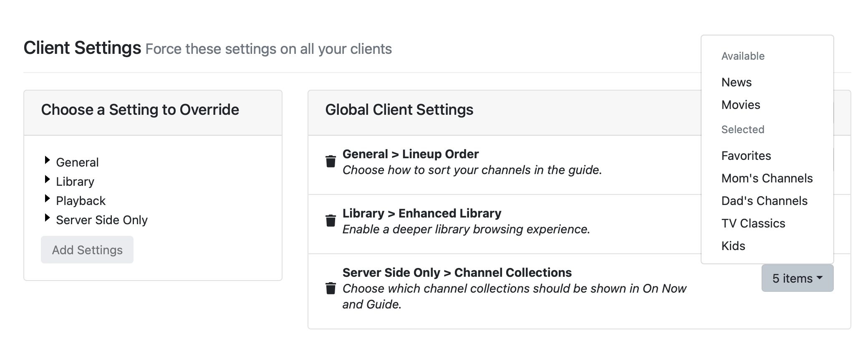The height and width of the screenshot is (349, 868).
Task: Remove the Enhanced Library setting via trash icon
Action: [331, 221]
